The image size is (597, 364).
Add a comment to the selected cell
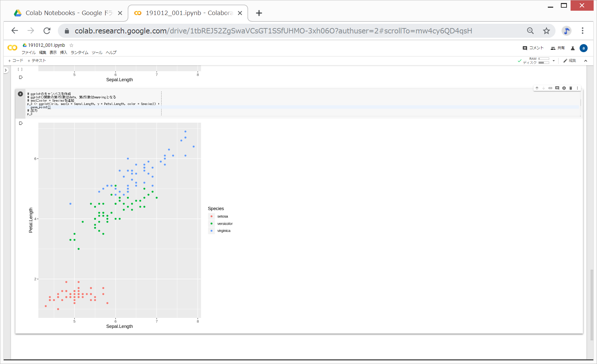[x=557, y=88]
